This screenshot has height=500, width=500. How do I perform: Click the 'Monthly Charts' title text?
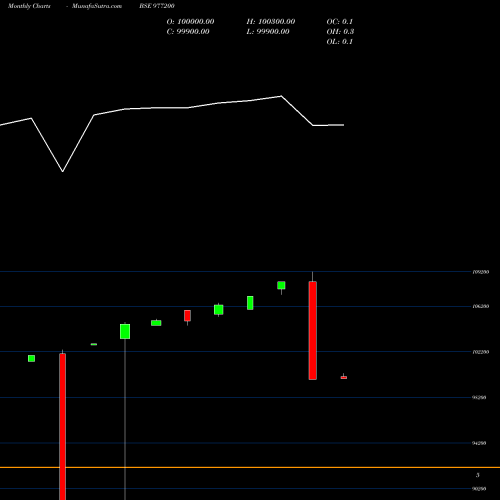[x=29, y=6]
